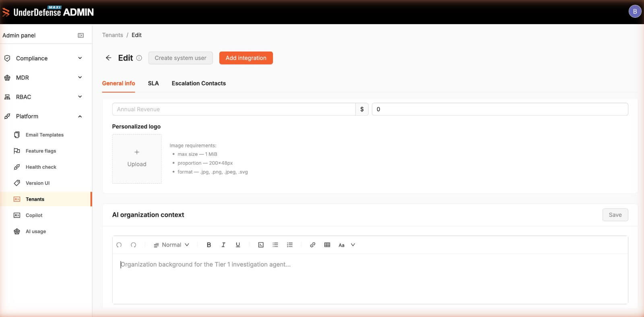Undo in the AI context editor
The width and height of the screenshot is (644, 317).
[119, 245]
